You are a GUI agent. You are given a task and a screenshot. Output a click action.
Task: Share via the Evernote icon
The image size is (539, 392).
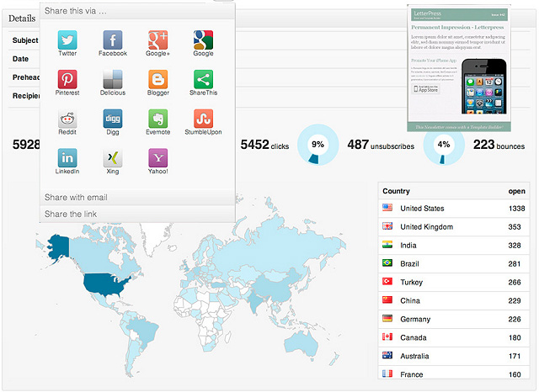tap(157, 119)
